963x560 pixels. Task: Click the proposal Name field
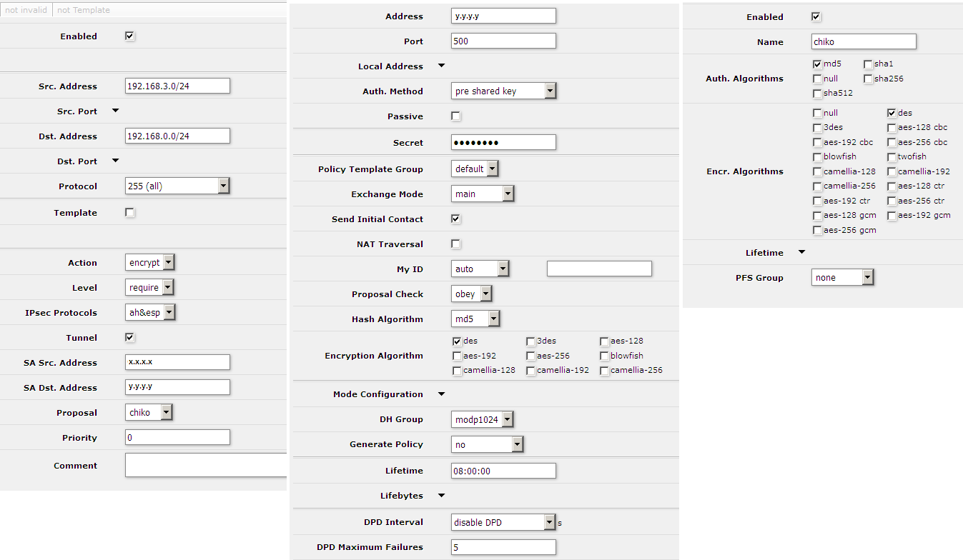864,42
